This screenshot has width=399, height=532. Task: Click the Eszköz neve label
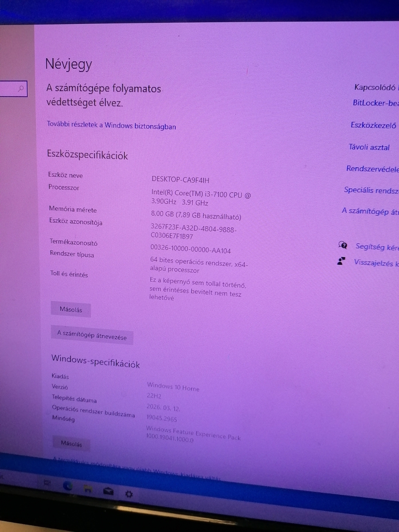point(66,175)
